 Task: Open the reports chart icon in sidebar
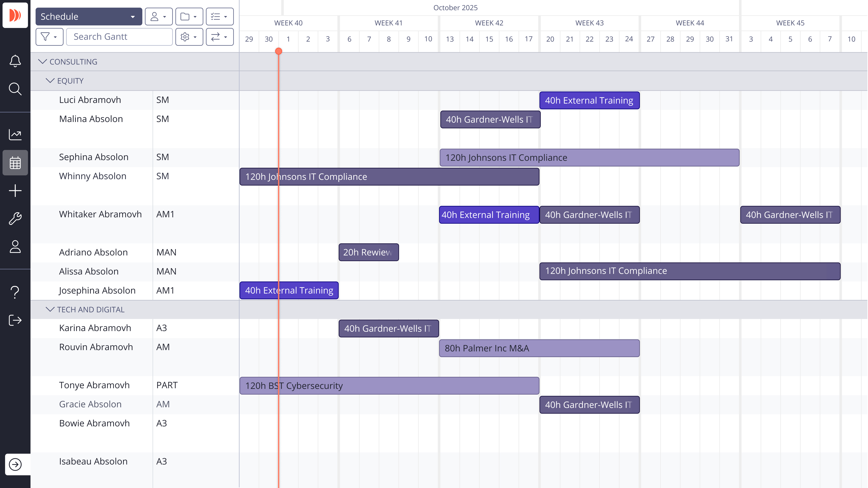point(15,134)
